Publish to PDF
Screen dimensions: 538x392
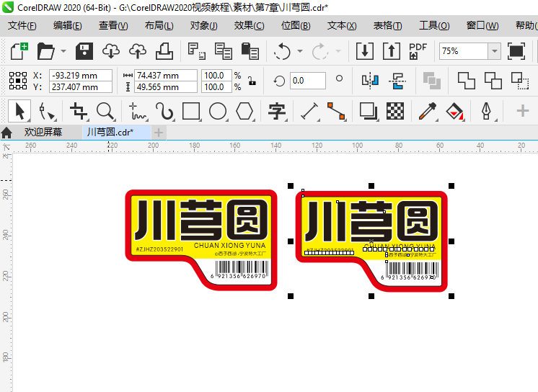click(x=418, y=51)
